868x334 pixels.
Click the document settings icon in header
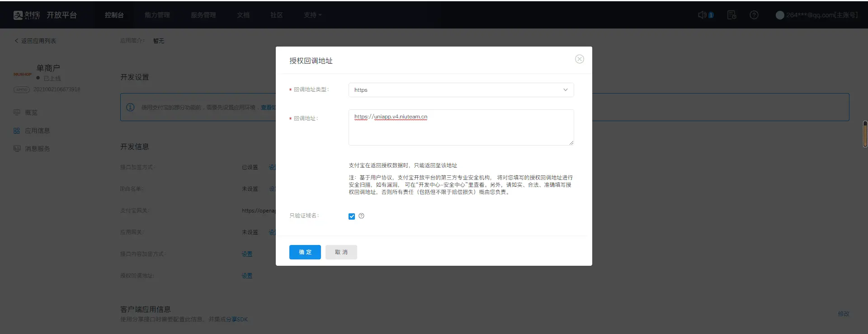coord(731,15)
